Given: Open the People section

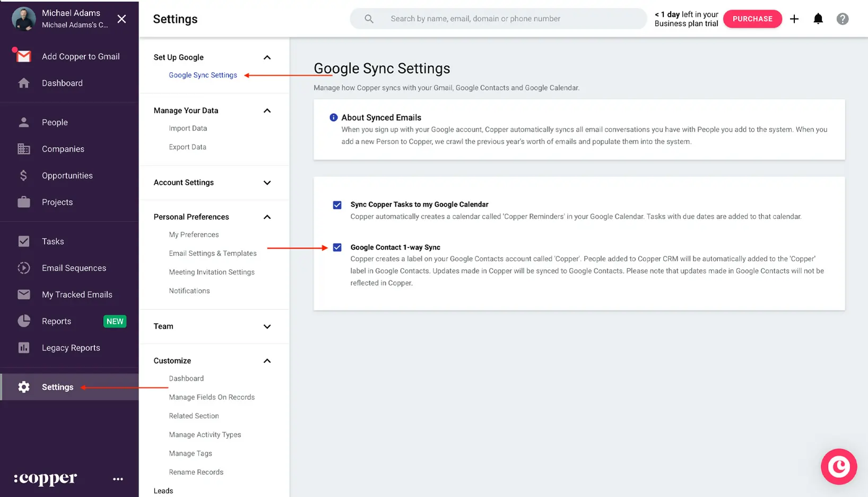Looking at the screenshot, I should (55, 122).
